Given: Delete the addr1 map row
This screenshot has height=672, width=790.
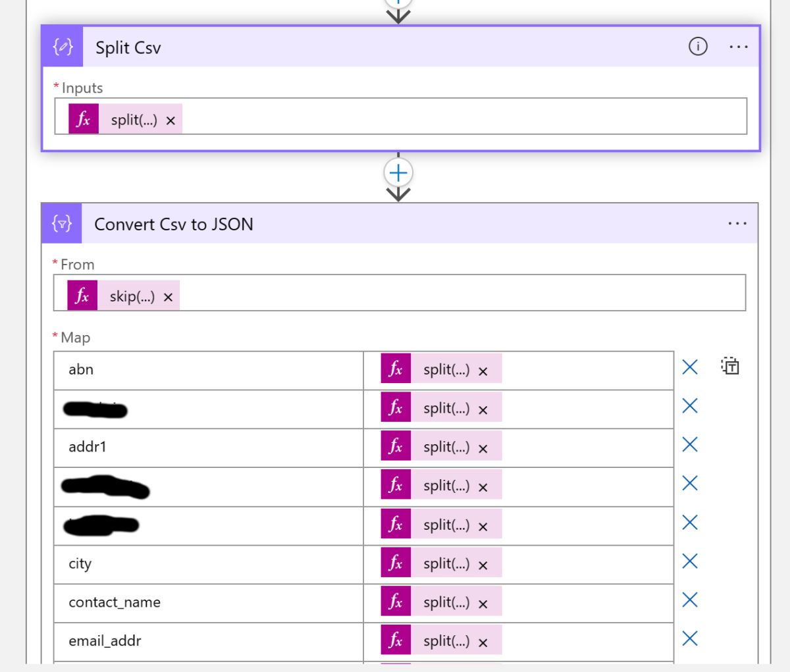Looking at the screenshot, I should [x=690, y=445].
